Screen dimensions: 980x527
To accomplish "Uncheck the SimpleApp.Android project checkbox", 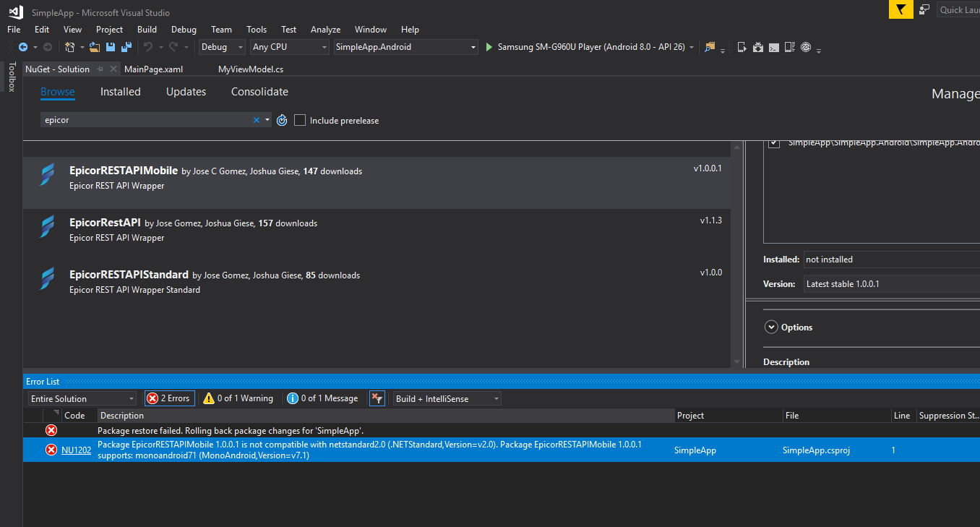I will click(774, 143).
